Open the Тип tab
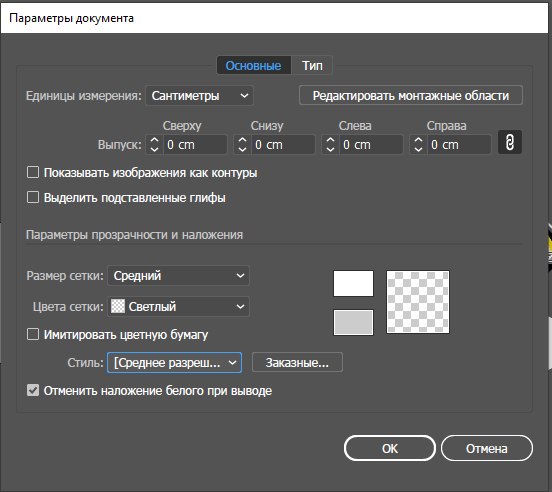The image size is (552, 492). [312, 65]
